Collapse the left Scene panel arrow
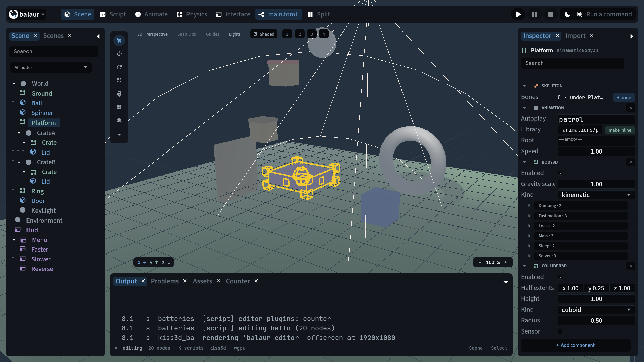 coord(98,36)
